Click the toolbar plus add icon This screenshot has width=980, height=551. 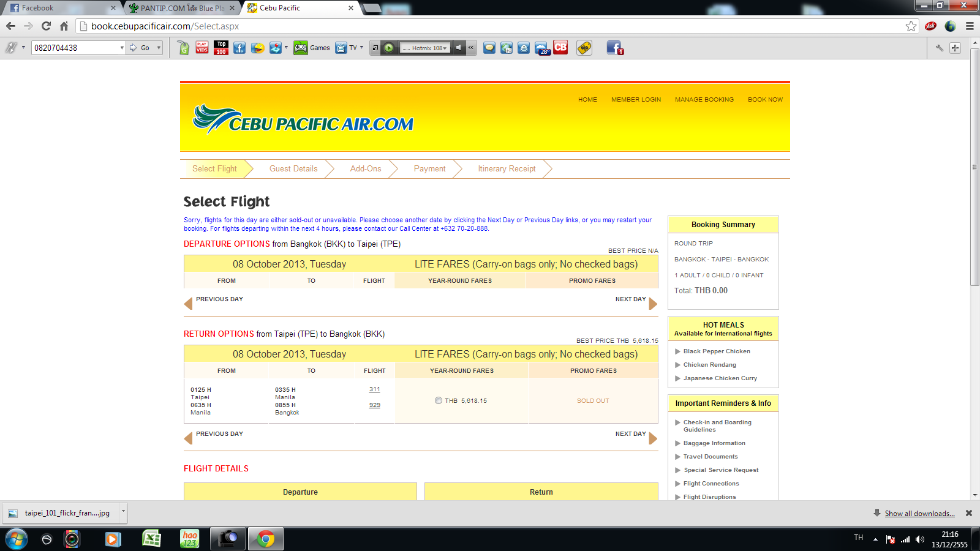click(x=955, y=48)
